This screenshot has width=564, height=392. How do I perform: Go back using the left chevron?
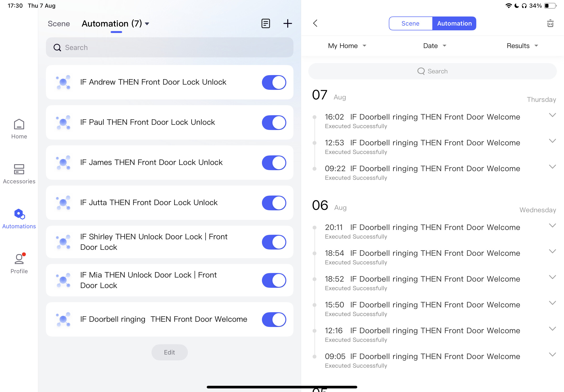point(315,24)
